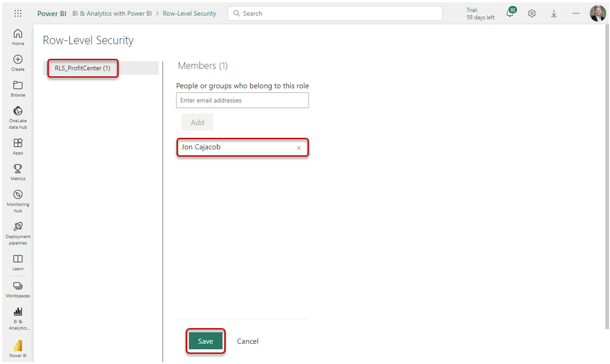Open Deployment pipelines
Screen dimensions: 610x364
tap(18, 234)
